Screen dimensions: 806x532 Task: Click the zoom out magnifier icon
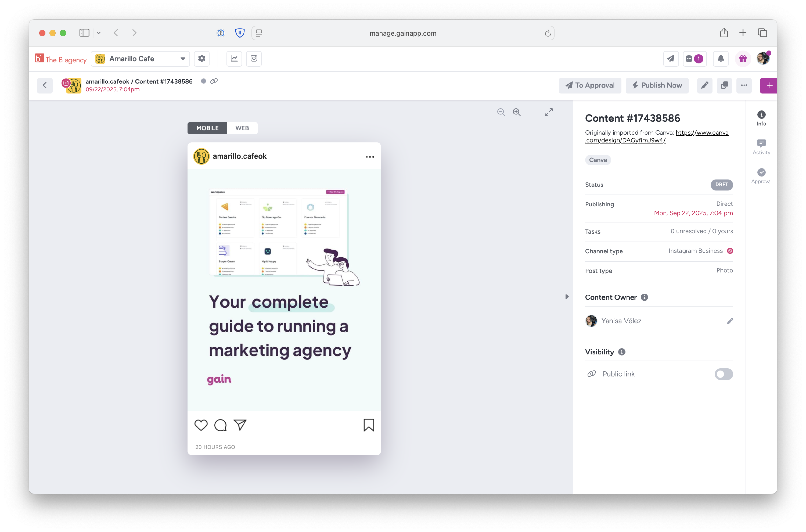tap(501, 112)
